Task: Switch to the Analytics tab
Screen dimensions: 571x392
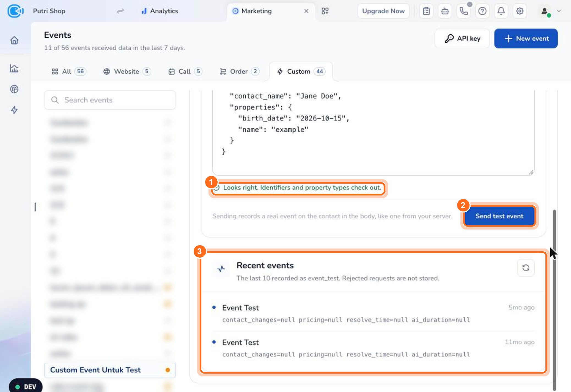Action: pyautogui.click(x=160, y=11)
